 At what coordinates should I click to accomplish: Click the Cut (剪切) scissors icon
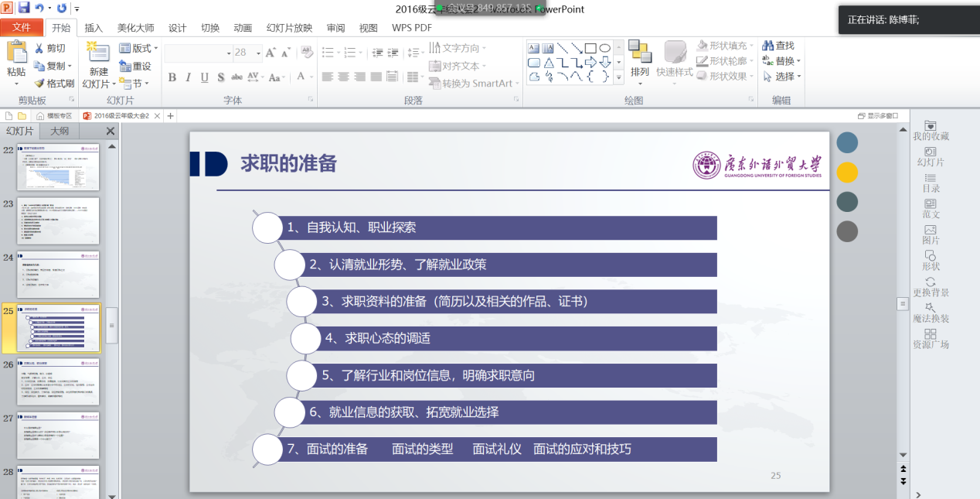39,48
